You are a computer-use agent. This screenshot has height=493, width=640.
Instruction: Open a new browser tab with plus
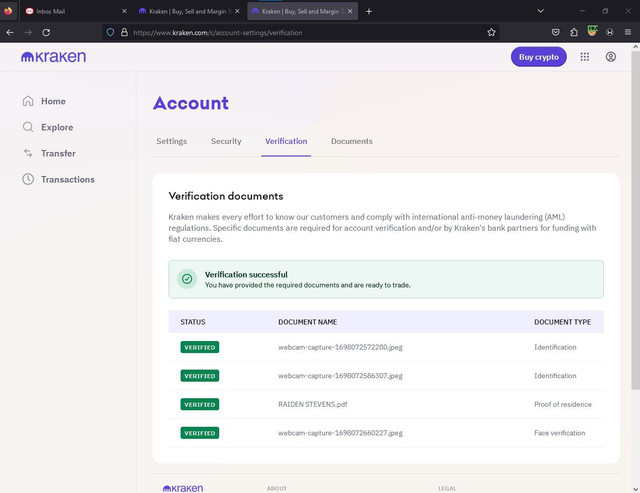(x=369, y=11)
